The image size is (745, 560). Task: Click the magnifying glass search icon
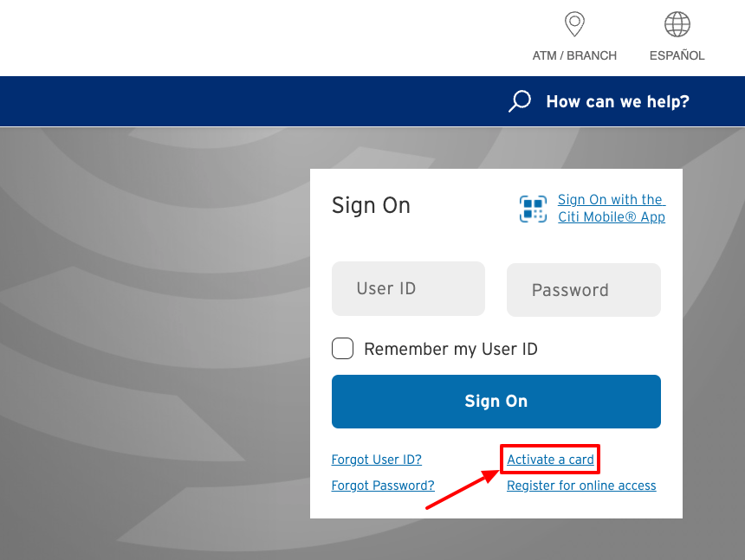(x=519, y=101)
